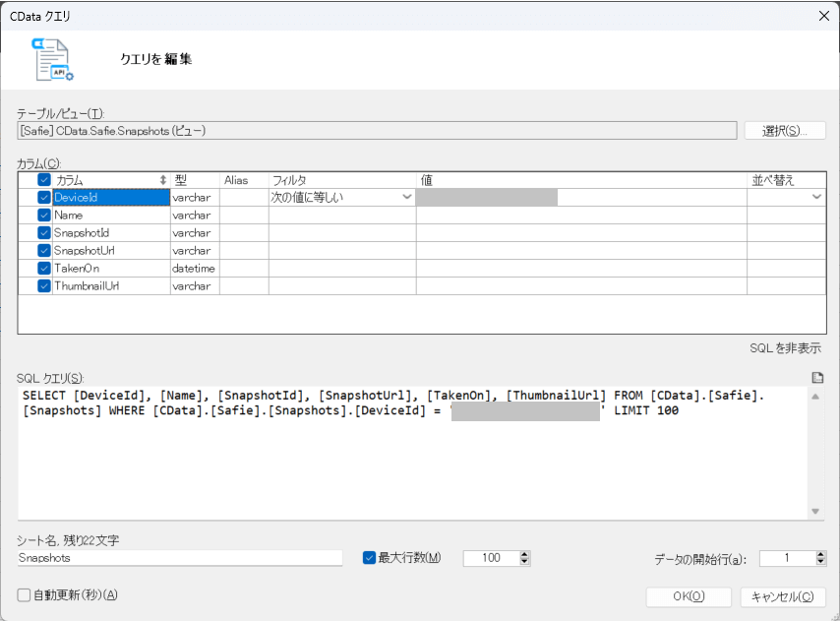Uncheck the DeviceId column checkbox

coord(44,197)
